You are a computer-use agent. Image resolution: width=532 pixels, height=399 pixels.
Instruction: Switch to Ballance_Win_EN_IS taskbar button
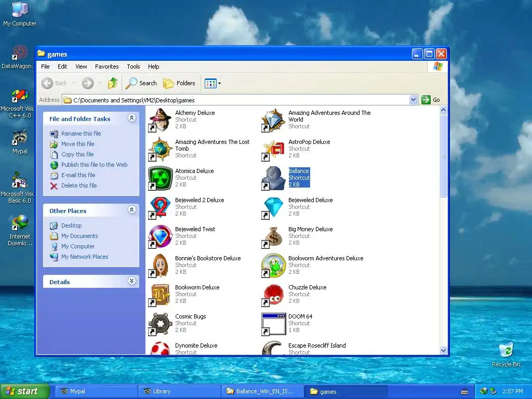click(x=262, y=392)
